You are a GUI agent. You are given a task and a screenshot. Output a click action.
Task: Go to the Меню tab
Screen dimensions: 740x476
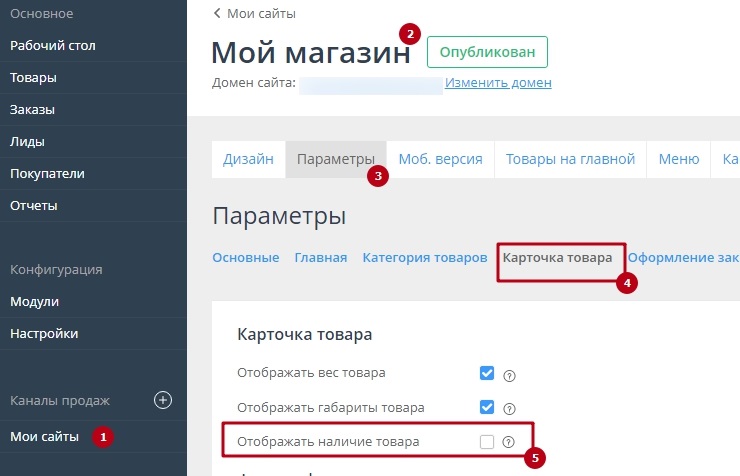(679, 159)
